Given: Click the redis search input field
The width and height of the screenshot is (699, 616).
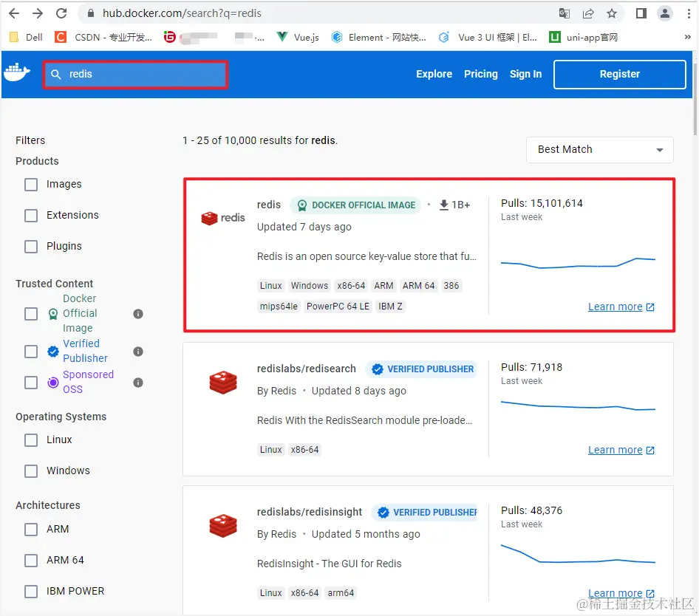Looking at the screenshot, I should click(x=135, y=75).
